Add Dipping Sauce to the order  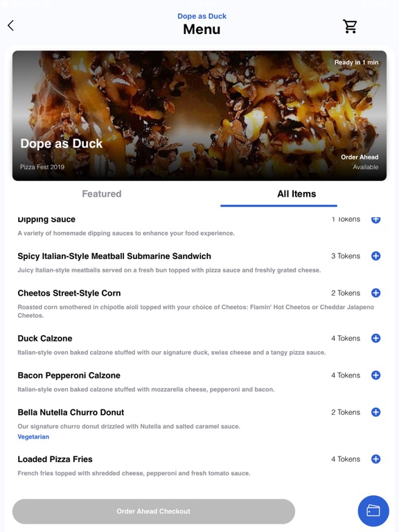(375, 220)
